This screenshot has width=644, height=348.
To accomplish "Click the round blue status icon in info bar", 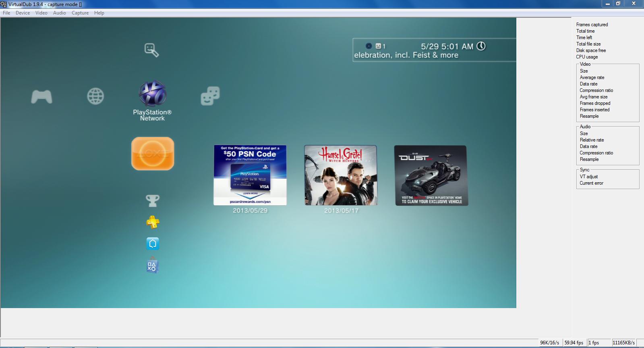I will click(369, 46).
